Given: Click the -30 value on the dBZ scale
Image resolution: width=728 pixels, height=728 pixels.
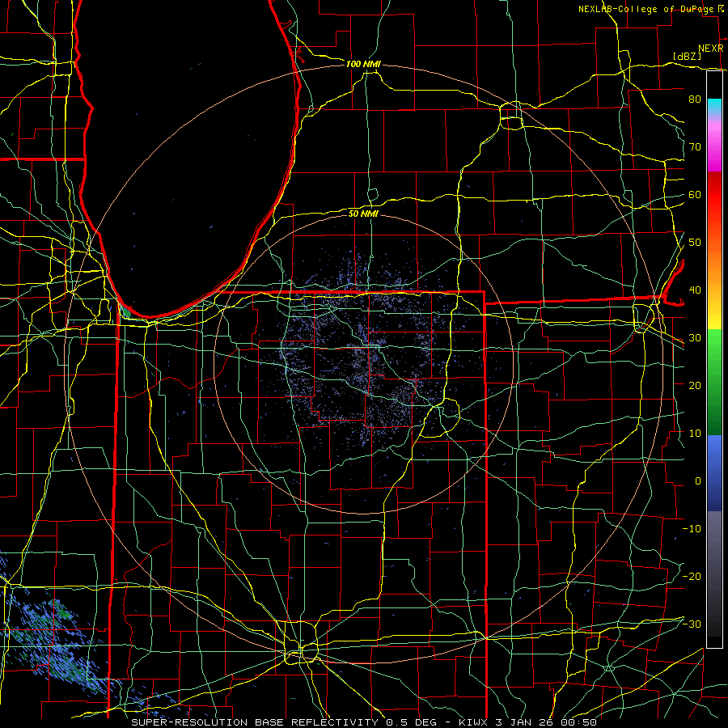Looking at the screenshot, I should pyautogui.click(x=692, y=624).
